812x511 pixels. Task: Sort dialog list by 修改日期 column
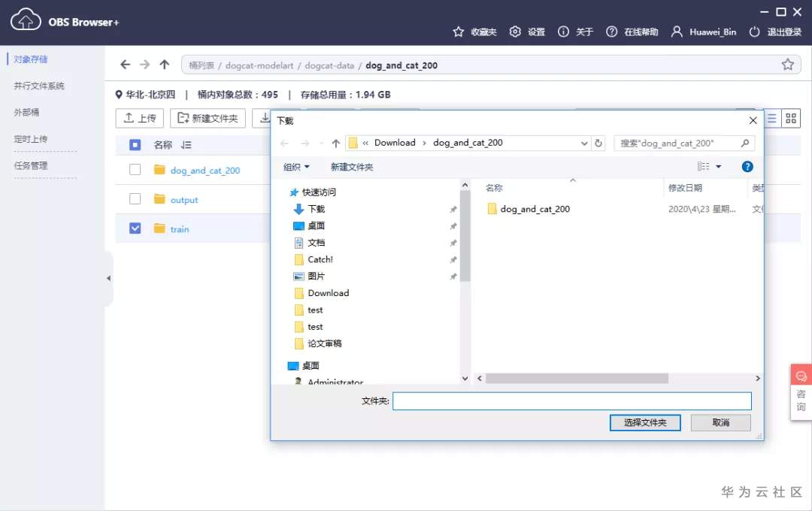685,188
